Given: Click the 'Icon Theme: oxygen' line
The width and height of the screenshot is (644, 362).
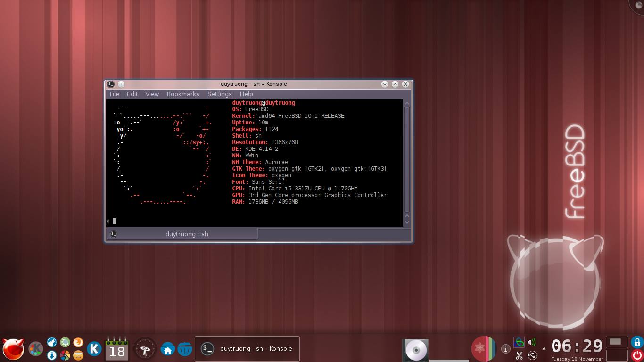Looking at the screenshot, I should coord(262,175).
